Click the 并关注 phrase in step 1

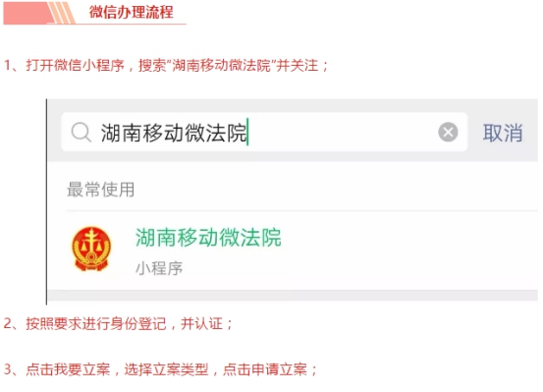tap(298, 65)
